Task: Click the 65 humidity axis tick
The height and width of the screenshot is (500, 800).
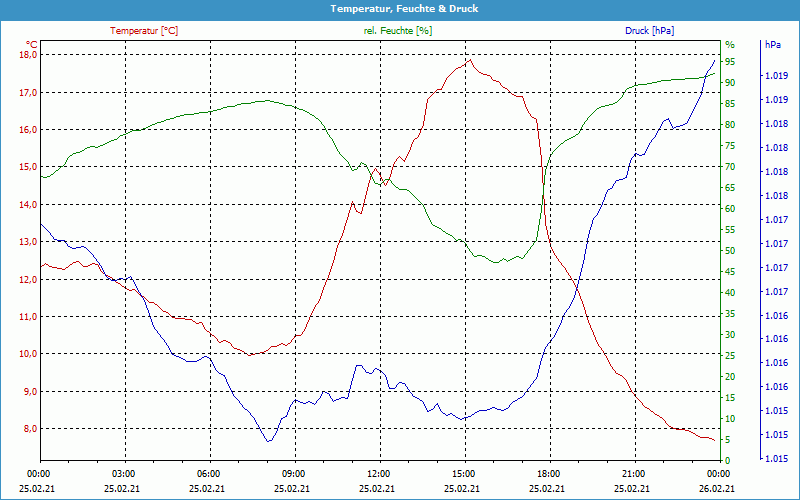Action: pos(730,188)
